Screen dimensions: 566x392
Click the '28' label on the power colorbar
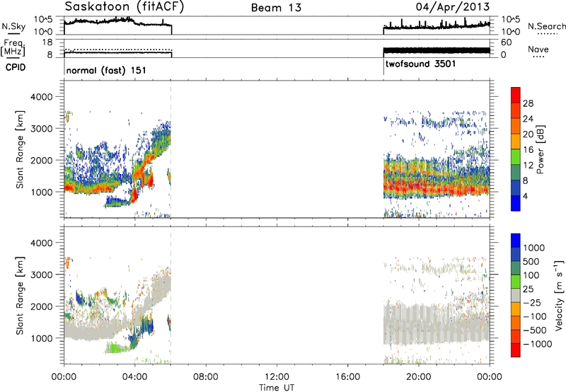pyautogui.click(x=528, y=104)
